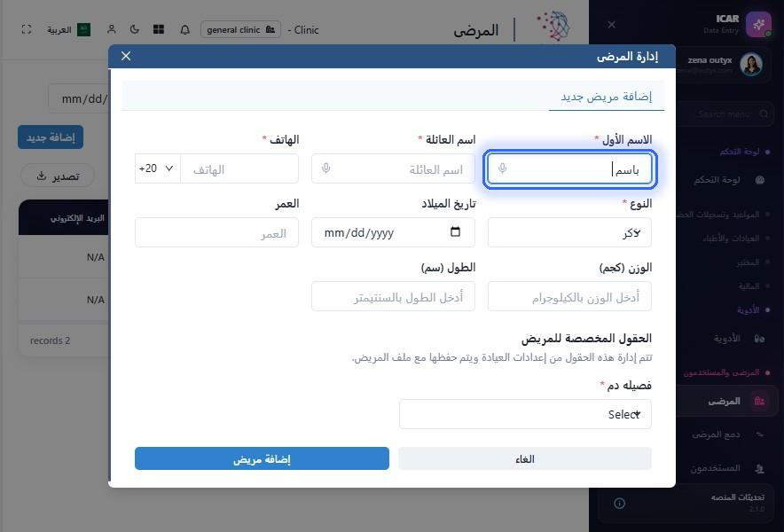Click the البريد الإلكتروني column header
Screen dimensions: 784x532
point(77,218)
